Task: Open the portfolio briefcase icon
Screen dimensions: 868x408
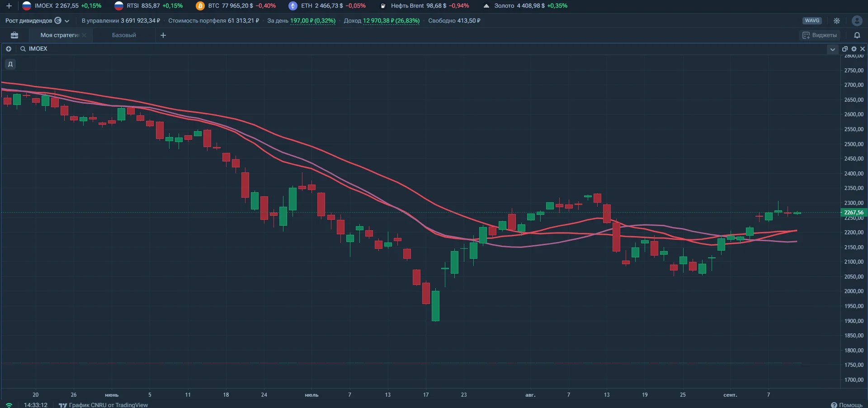Action: coord(14,35)
